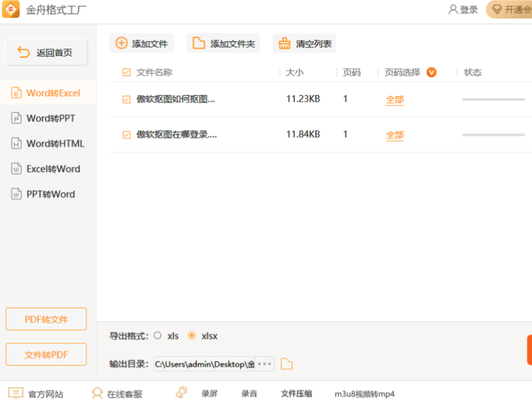532x399 pixels.
Task: Click the 登录 login text
Action: point(469,9)
